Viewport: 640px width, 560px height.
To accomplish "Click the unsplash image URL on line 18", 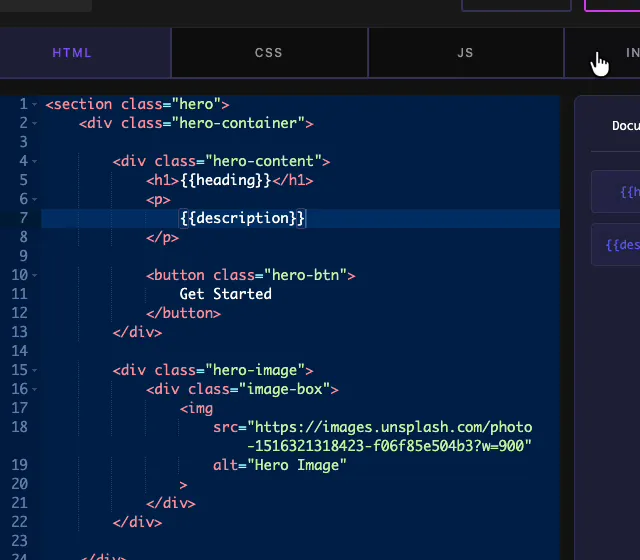I will pyautogui.click(x=390, y=436).
